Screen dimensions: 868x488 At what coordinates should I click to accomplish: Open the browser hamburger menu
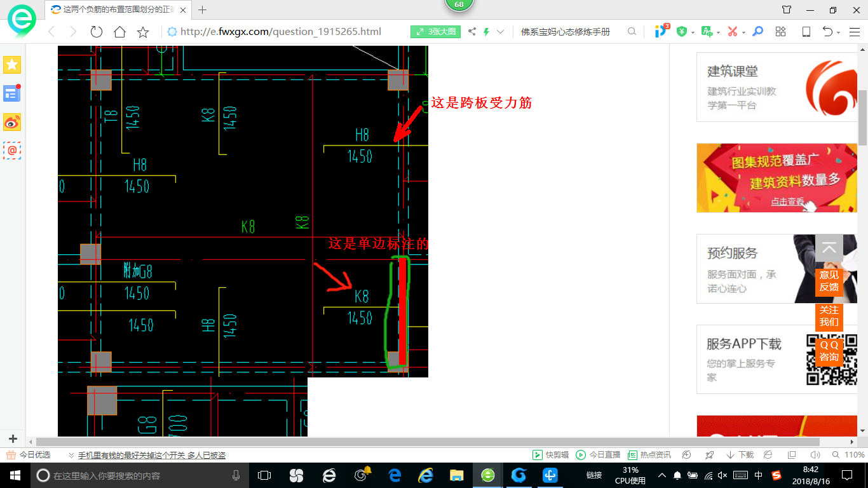point(854,31)
